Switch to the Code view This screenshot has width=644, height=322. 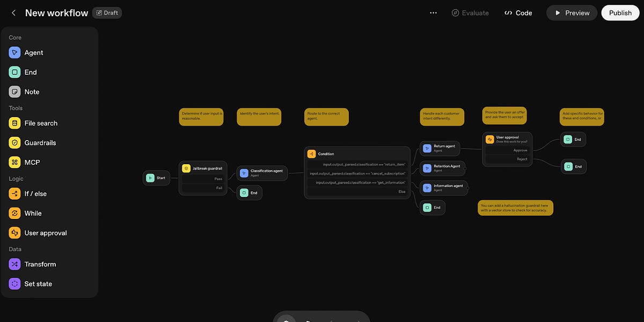pyautogui.click(x=518, y=13)
